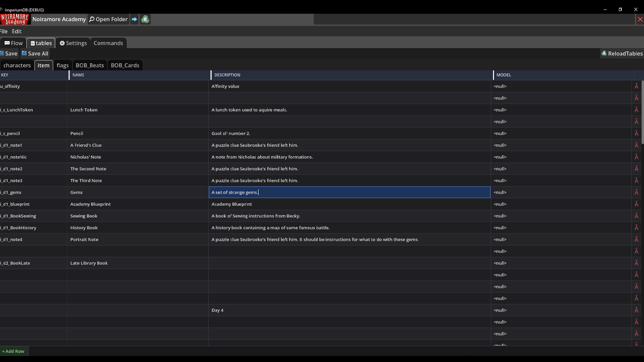
Task: Click the active 'A set of strange gems.' field
Action: pos(350,192)
